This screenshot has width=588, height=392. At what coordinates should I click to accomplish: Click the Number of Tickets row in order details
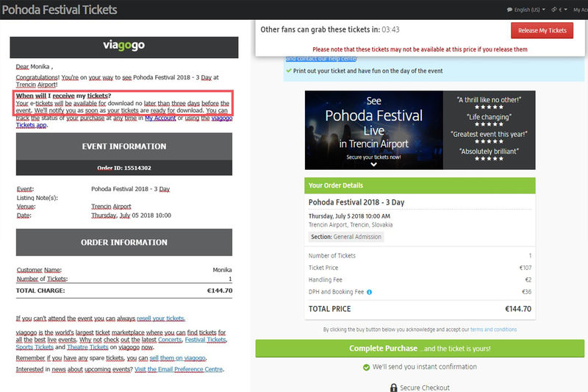point(420,256)
